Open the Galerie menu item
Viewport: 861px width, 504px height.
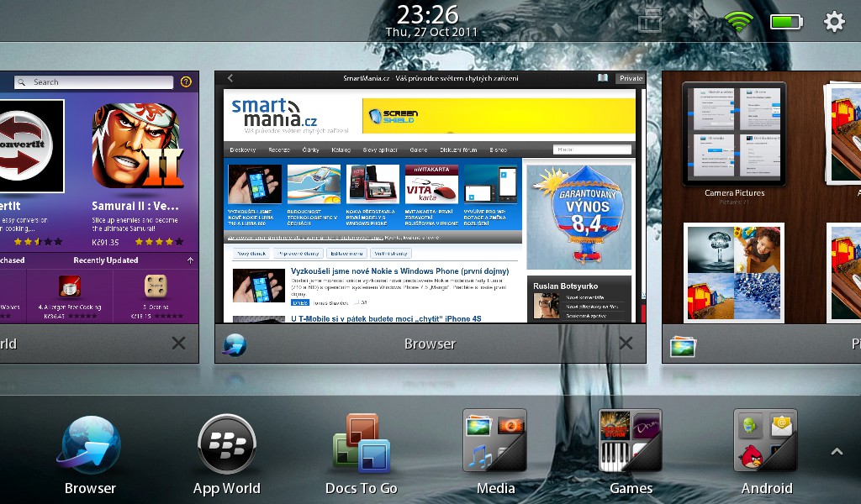coord(419,150)
